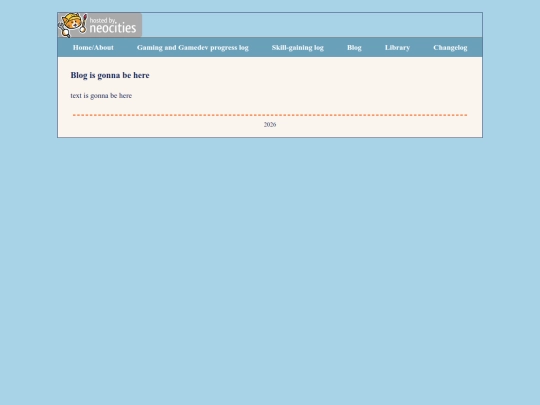Open the Skill-gaining log page

[x=298, y=48]
